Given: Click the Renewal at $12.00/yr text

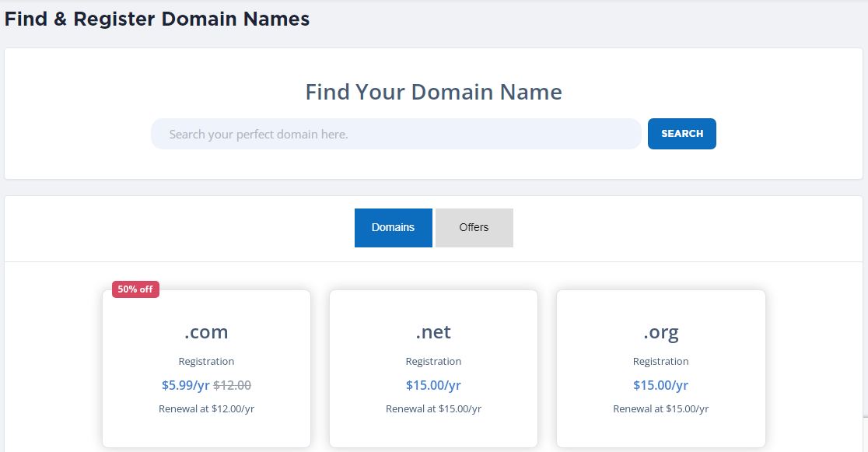Looking at the screenshot, I should pos(206,408).
